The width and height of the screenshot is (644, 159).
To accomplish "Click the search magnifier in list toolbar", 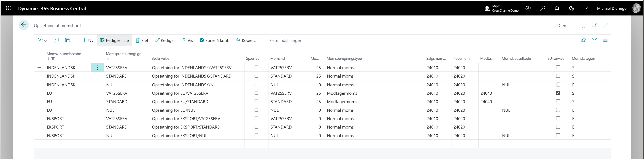I will (x=57, y=40).
